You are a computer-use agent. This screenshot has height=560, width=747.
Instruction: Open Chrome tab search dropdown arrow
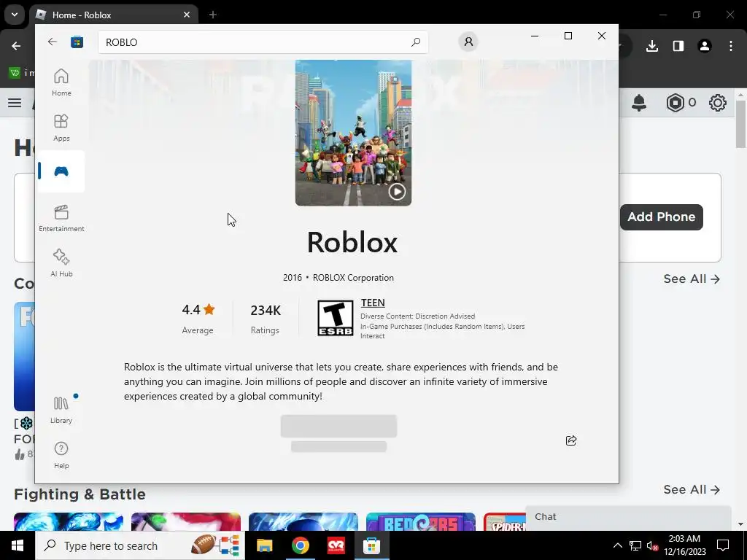point(15,15)
